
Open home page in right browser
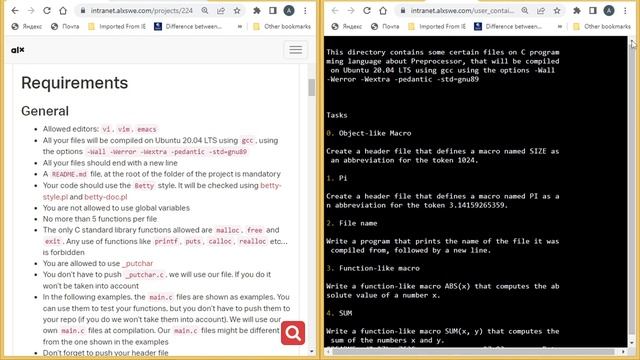click(382, 11)
